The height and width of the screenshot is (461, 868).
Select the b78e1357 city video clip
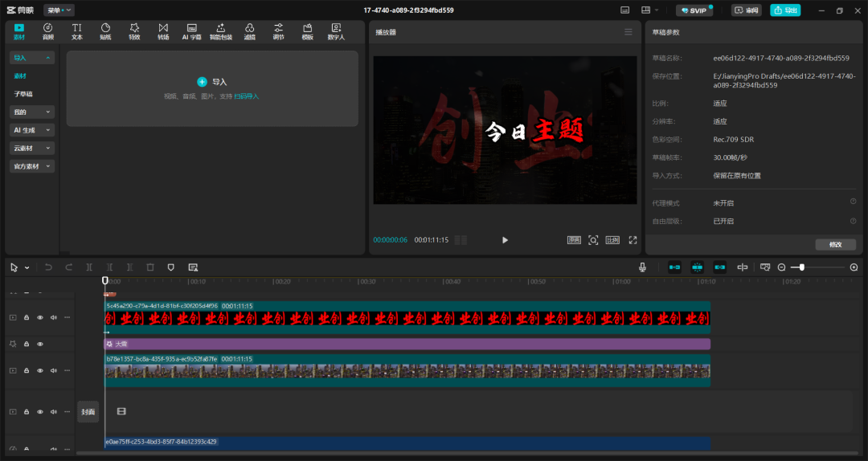click(x=407, y=371)
